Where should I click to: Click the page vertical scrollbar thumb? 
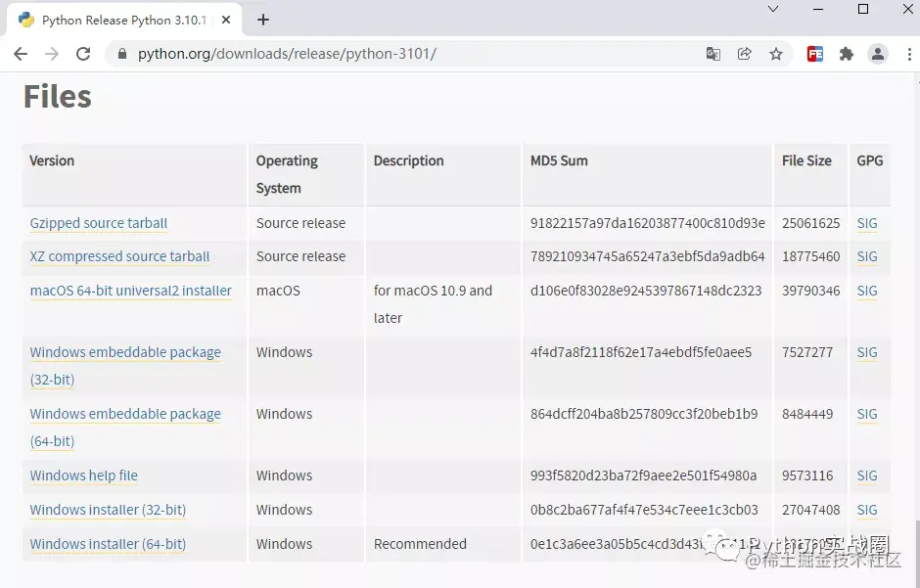916,552
